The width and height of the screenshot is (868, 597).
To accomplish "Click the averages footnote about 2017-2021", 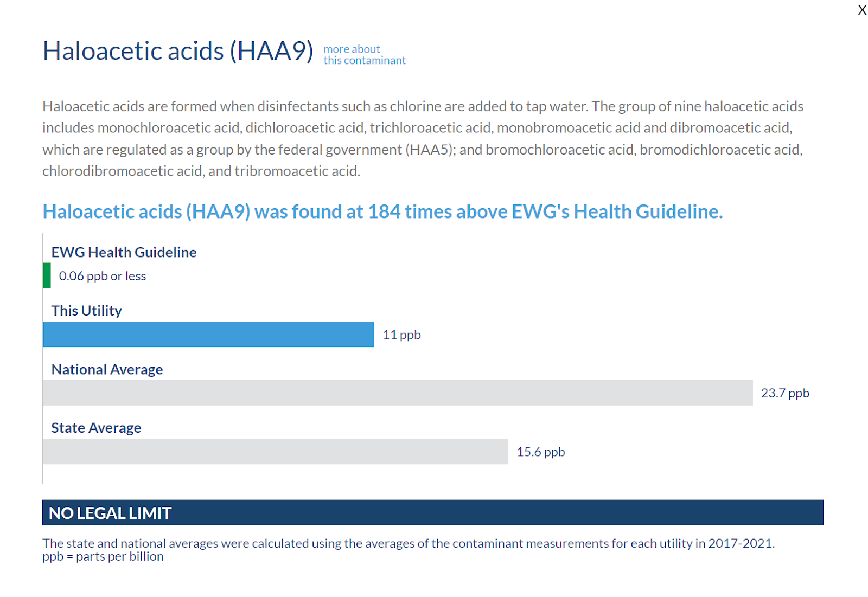I will [x=408, y=543].
